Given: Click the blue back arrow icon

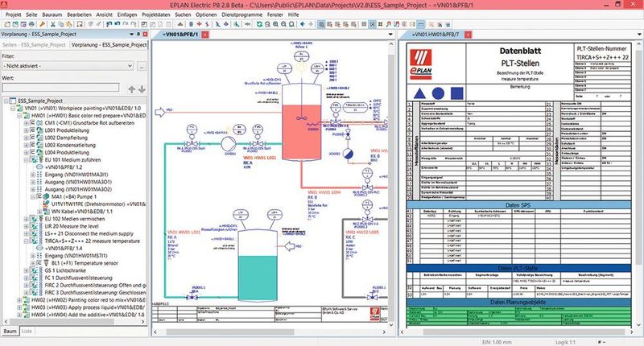Looking at the screenshot, I should (303, 25).
